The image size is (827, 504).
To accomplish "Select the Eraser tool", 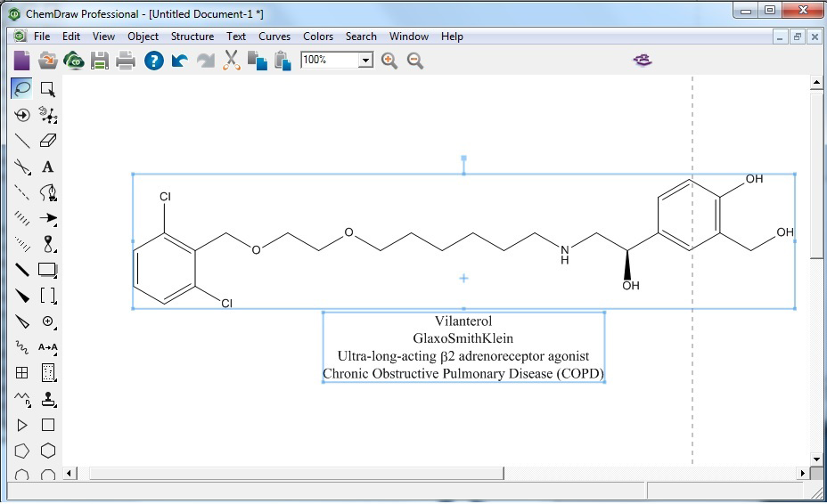I will [x=48, y=141].
